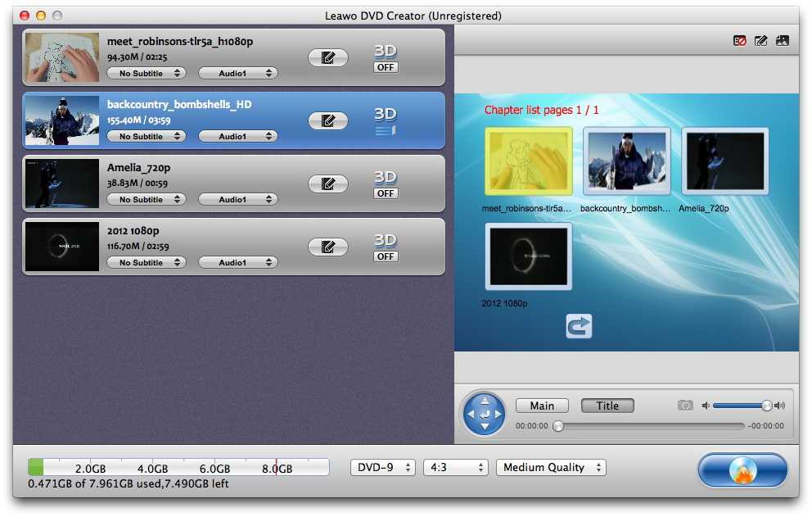Open No Subtitle dropdown for 2012 1080p

pos(146,262)
